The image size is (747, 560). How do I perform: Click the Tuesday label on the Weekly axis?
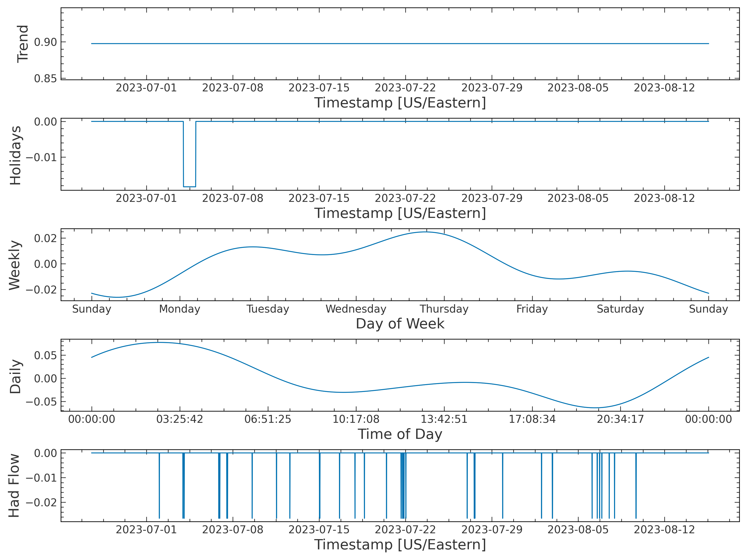(268, 309)
